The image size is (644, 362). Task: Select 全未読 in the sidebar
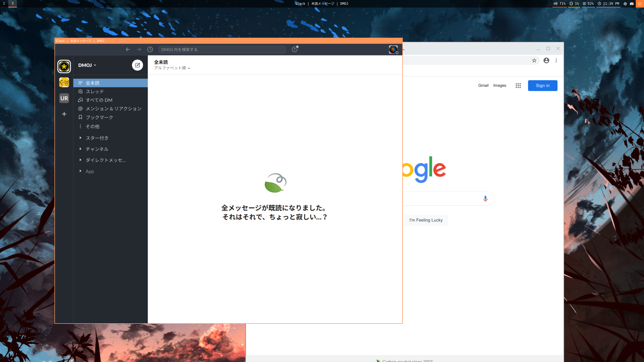coord(111,83)
